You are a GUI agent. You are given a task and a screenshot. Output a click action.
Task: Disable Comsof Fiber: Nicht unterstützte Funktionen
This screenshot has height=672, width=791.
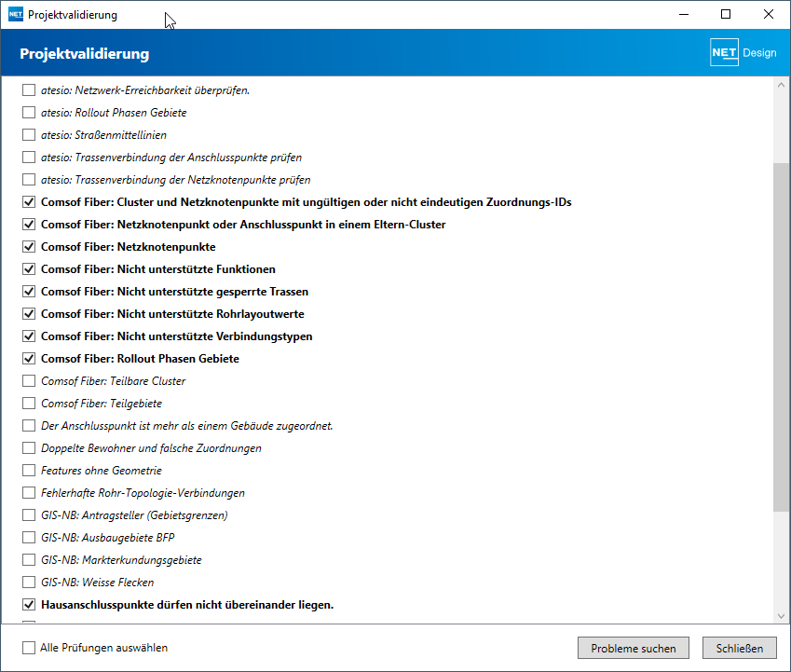point(29,269)
